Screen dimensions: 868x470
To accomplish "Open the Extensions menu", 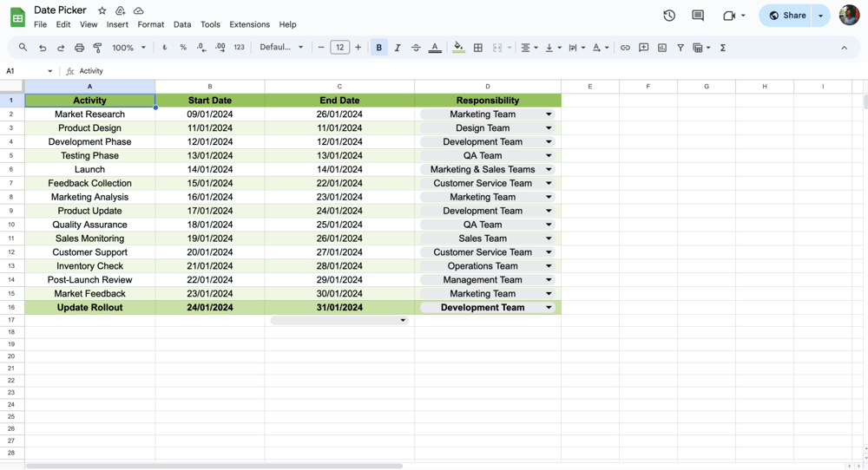I will pyautogui.click(x=249, y=24).
